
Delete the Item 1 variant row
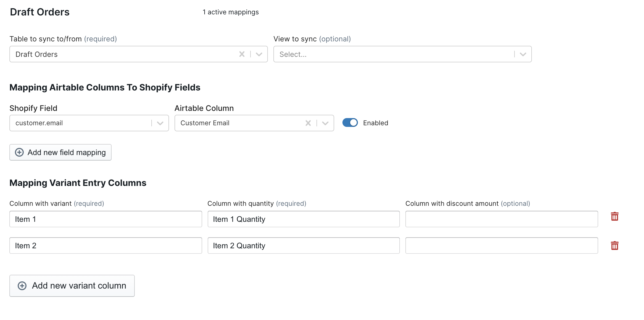(x=614, y=217)
